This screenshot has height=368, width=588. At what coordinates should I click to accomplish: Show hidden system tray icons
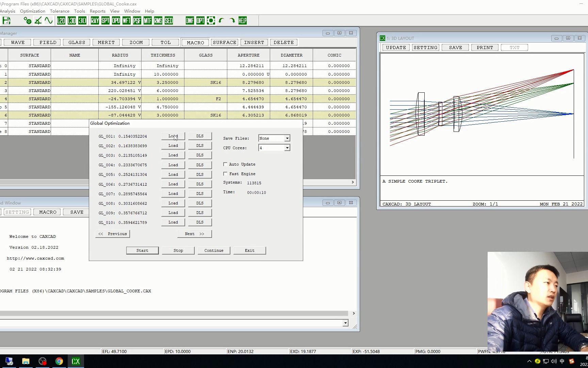tap(529, 361)
